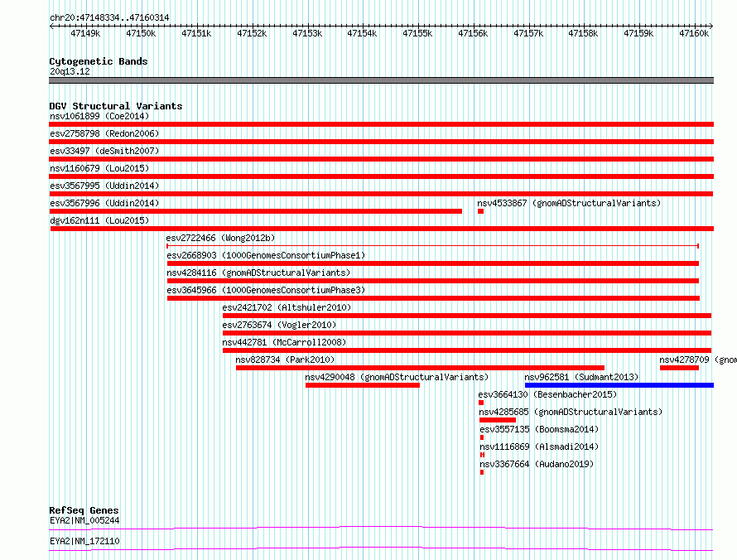Click the nsv442781 (McCarroll2008) variant label
Viewport: 737px width, 560px height.
(284, 342)
